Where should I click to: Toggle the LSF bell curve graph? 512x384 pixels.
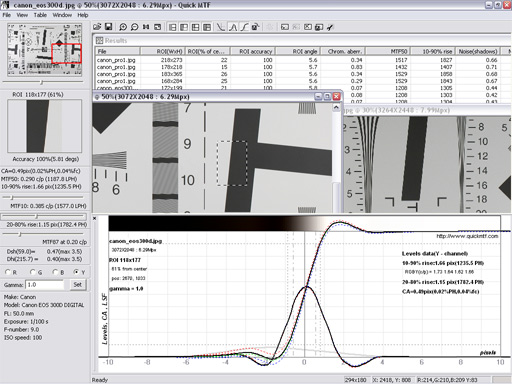[x=233, y=27]
